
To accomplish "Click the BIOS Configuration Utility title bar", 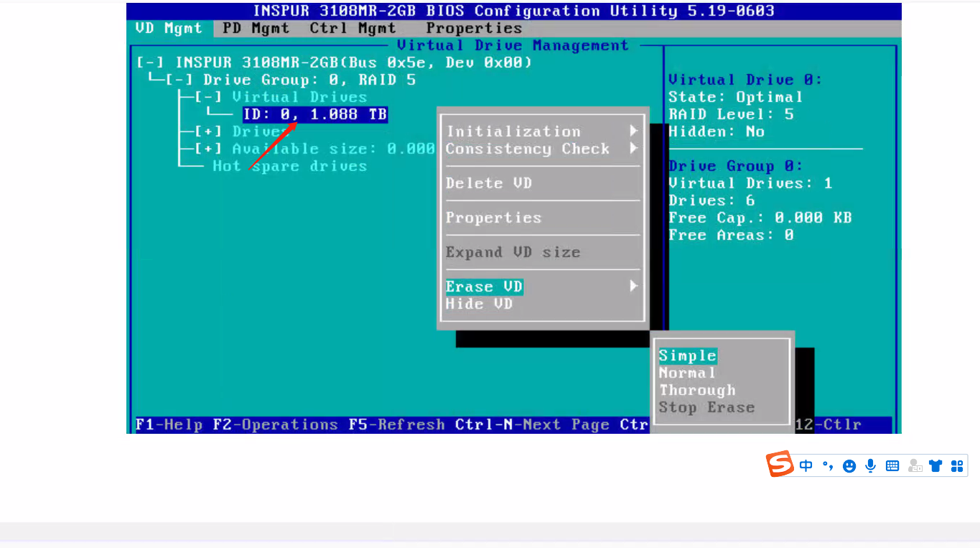I will (513, 11).
